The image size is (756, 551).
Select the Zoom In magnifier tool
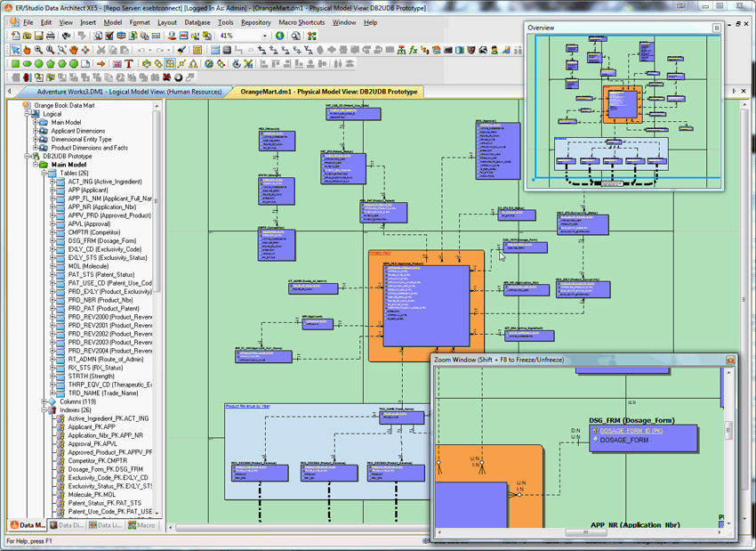click(x=38, y=50)
